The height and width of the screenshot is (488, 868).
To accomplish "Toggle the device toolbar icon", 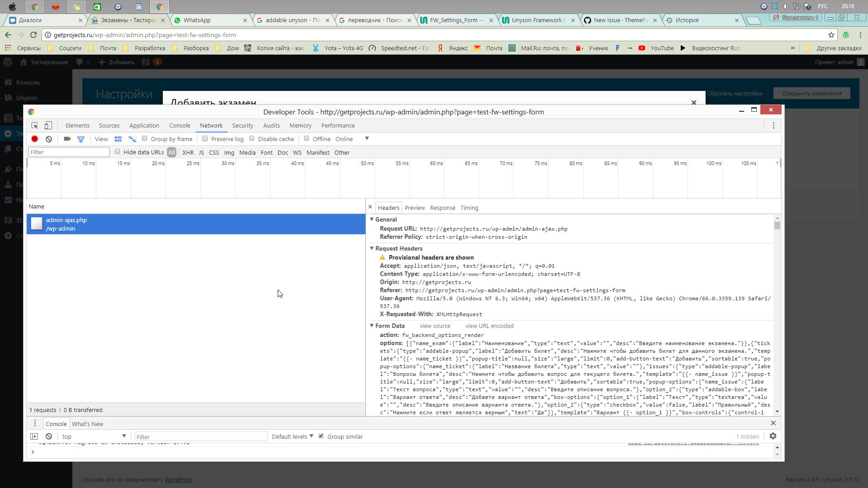I will (x=48, y=126).
